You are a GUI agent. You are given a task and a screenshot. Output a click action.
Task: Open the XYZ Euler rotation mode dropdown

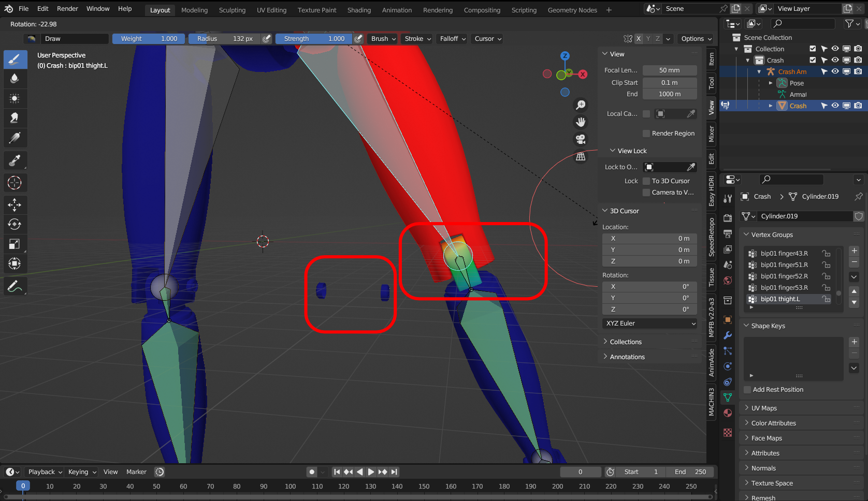coord(650,323)
